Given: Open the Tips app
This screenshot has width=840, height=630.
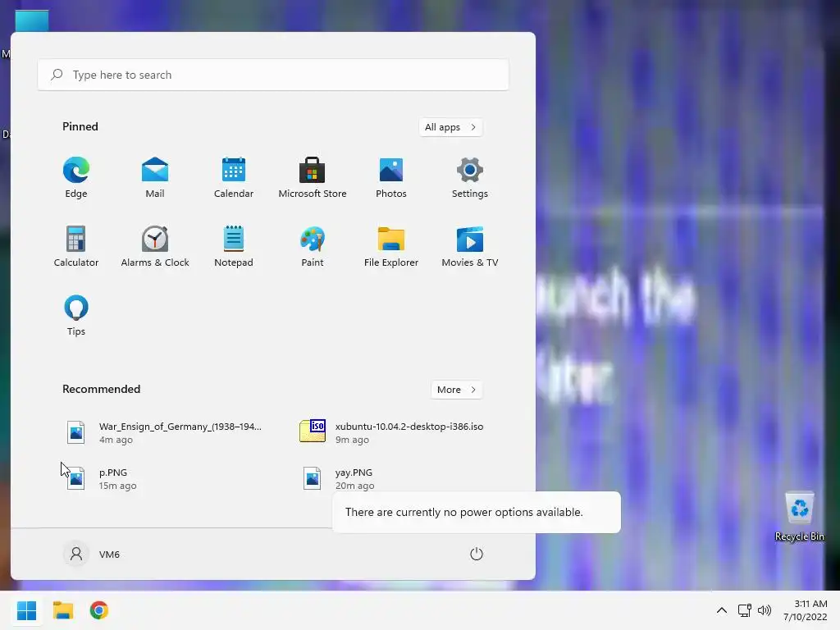Looking at the screenshot, I should (76, 315).
